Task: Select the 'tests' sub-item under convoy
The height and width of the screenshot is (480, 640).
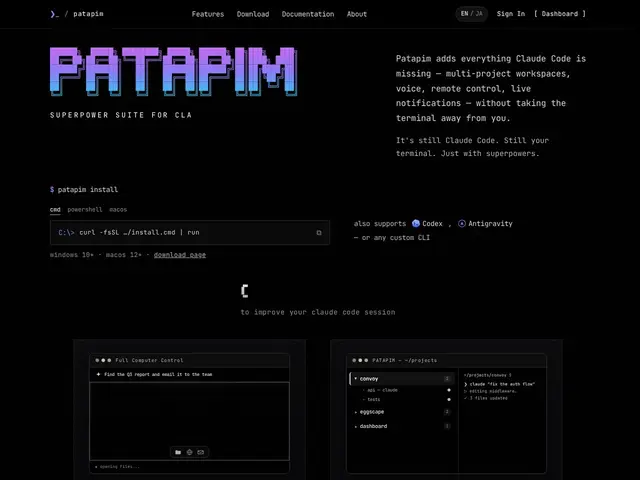Action: pyautogui.click(x=373, y=400)
